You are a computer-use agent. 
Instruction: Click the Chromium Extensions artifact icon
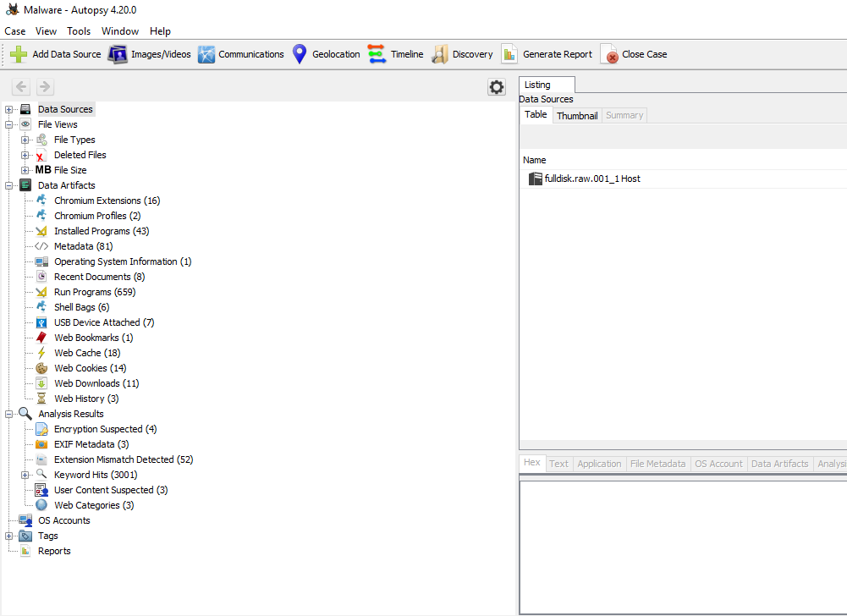click(41, 201)
